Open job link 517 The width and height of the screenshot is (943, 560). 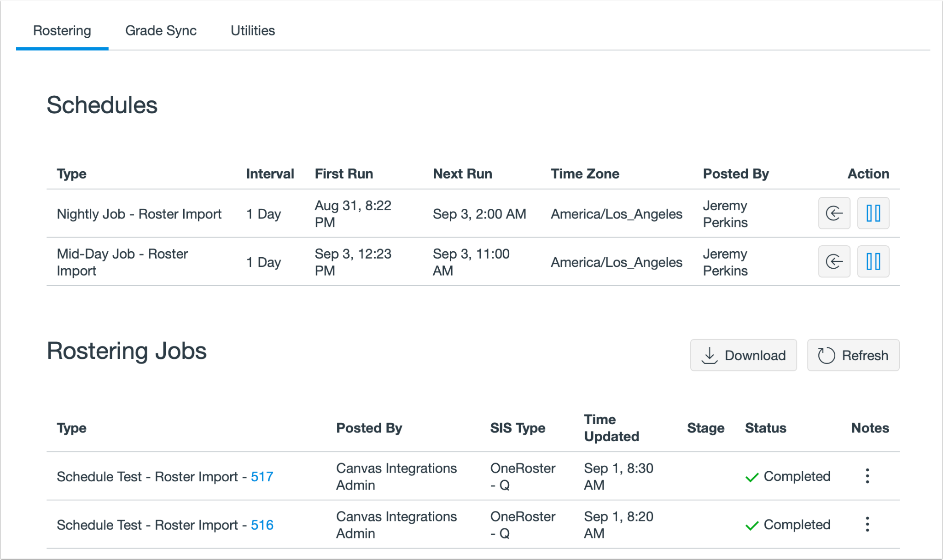[262, 476]
